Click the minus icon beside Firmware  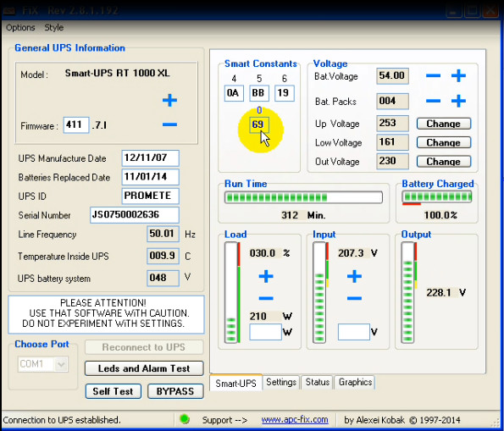tap(169, 124)
